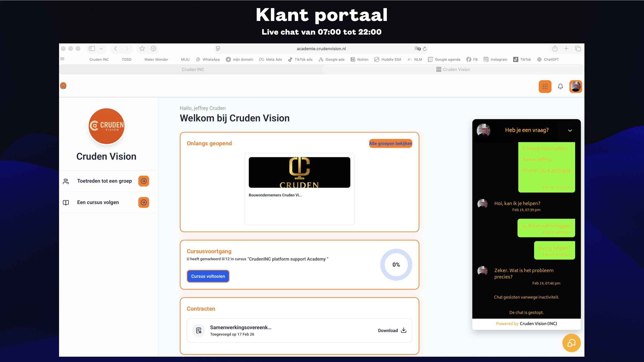Click the contract document icon
Viewport: 644px width, 362px height.
click(x=199, y=330)
